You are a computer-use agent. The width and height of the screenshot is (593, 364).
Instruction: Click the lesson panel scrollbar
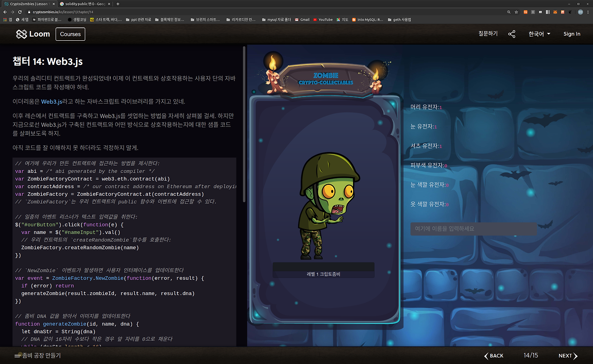[244, 124]
